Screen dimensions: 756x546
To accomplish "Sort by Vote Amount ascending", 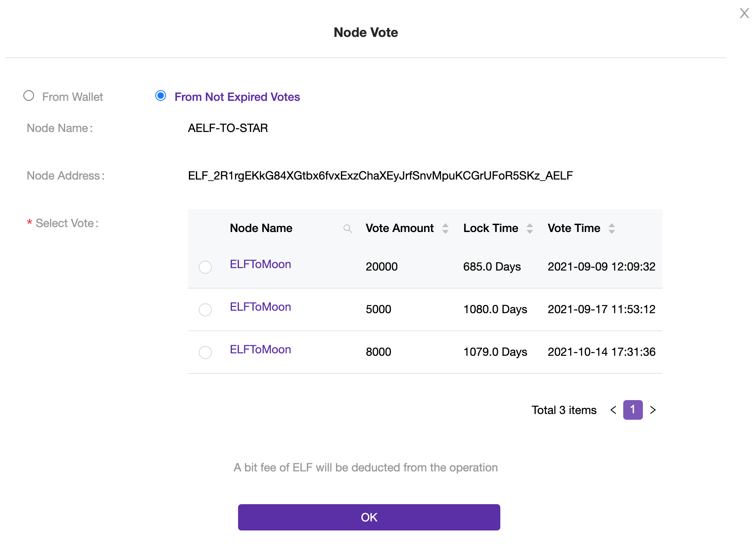I will click(445, 225).
